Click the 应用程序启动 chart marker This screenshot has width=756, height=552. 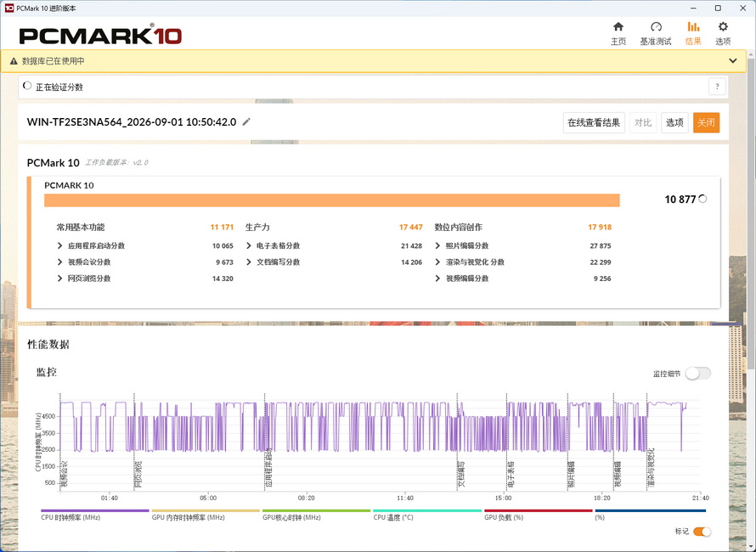coord(268,467)
